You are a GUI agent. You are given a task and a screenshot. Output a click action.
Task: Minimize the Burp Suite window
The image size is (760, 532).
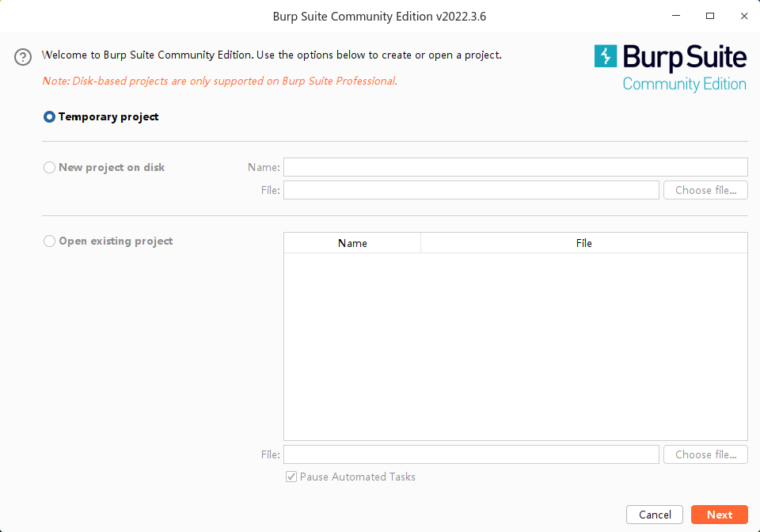coord(676,16)
